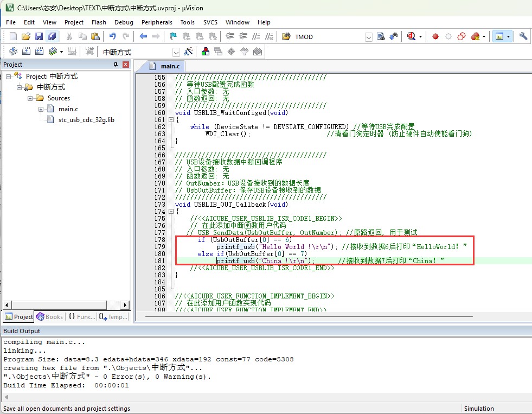
Task: Switch to the Books tab
Action: click(x=49, y=317)
